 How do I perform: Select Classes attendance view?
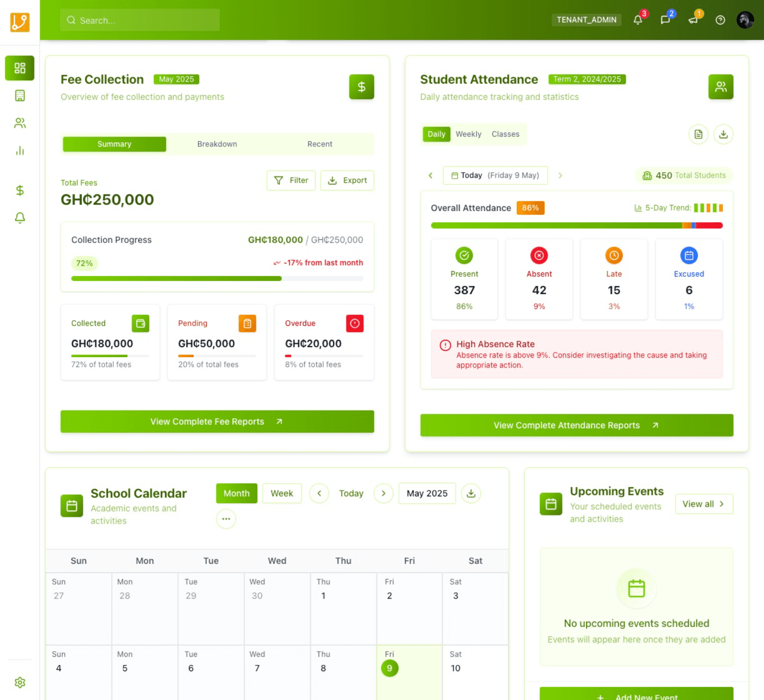[x=506, y=134]
